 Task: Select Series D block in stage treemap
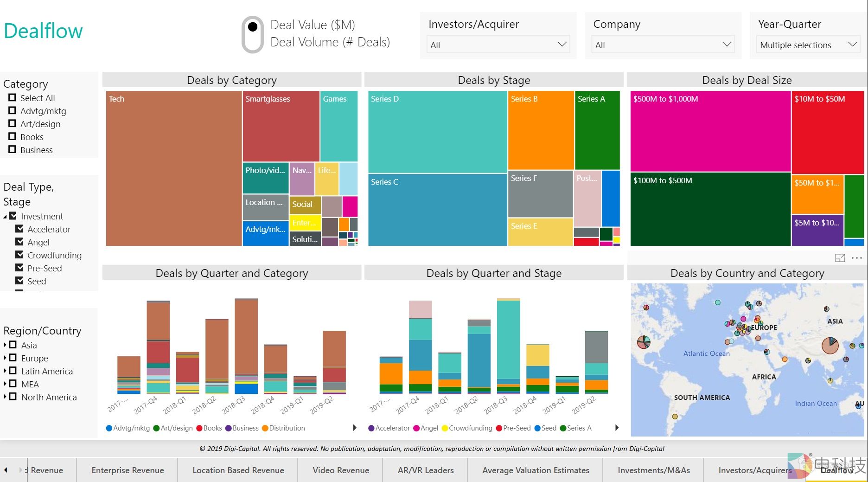tap(437, 132)
